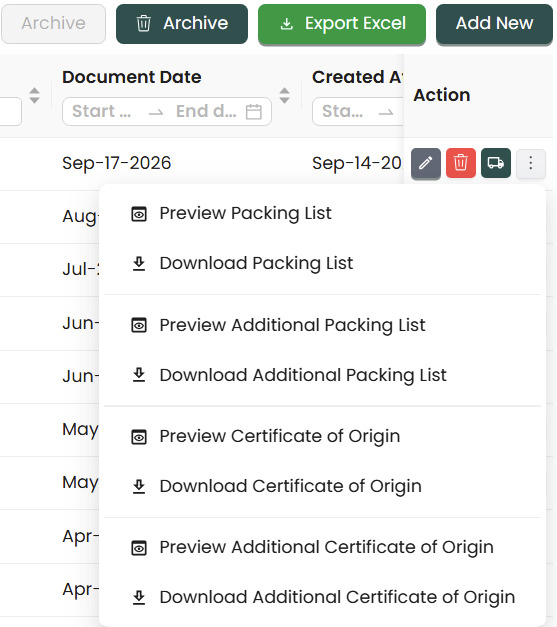Viewport: 557px width, 627px height.
Task: Click the Add New button
Action: [x=494, y=24]
